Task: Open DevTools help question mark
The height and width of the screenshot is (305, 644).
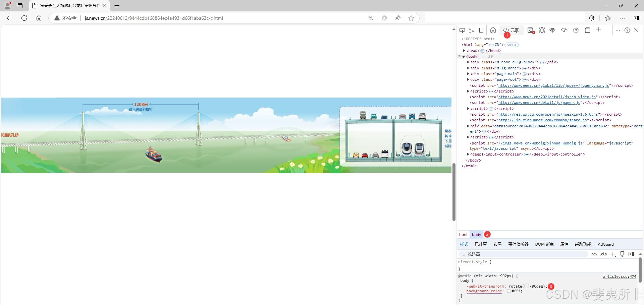Action: (627, 30)
